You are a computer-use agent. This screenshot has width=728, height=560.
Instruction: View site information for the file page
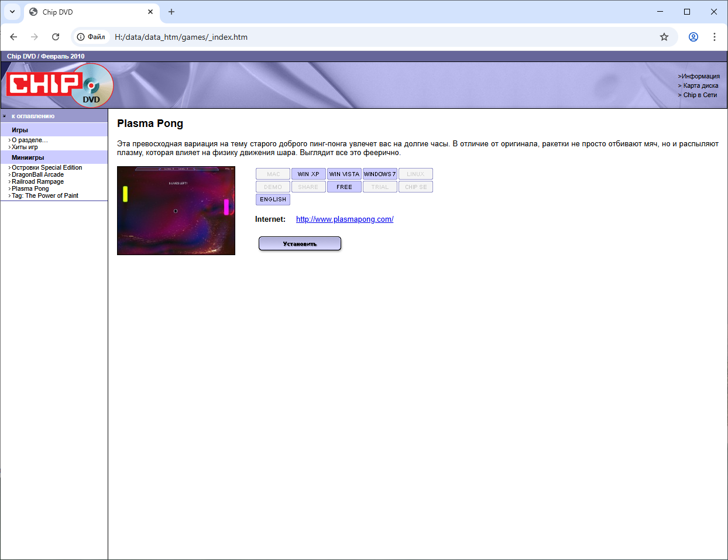(x=91, y=37)
